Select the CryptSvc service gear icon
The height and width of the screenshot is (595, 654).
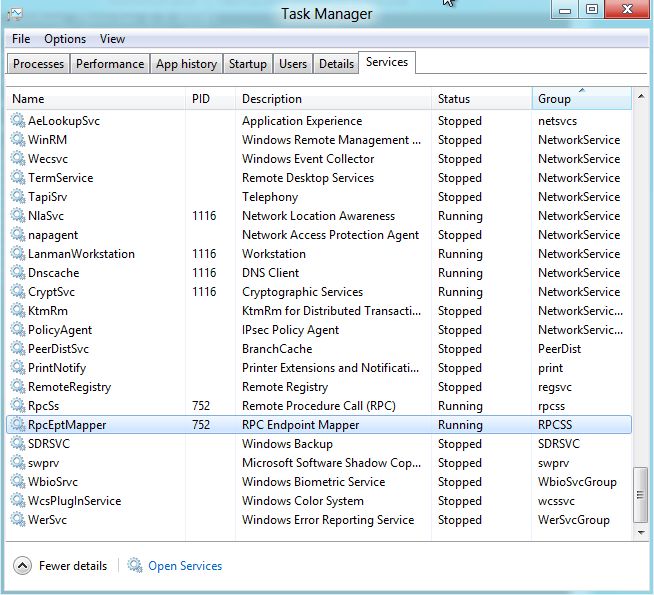coord(18,292)
